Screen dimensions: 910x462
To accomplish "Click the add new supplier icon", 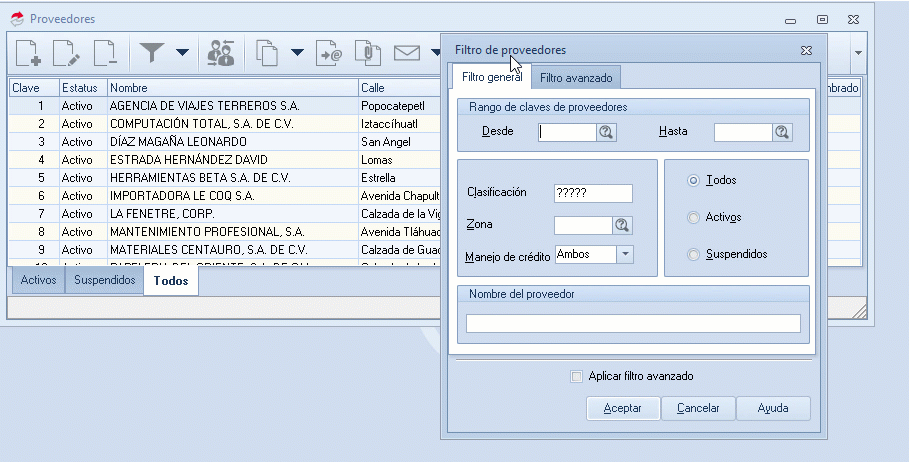I will point(28,53).
